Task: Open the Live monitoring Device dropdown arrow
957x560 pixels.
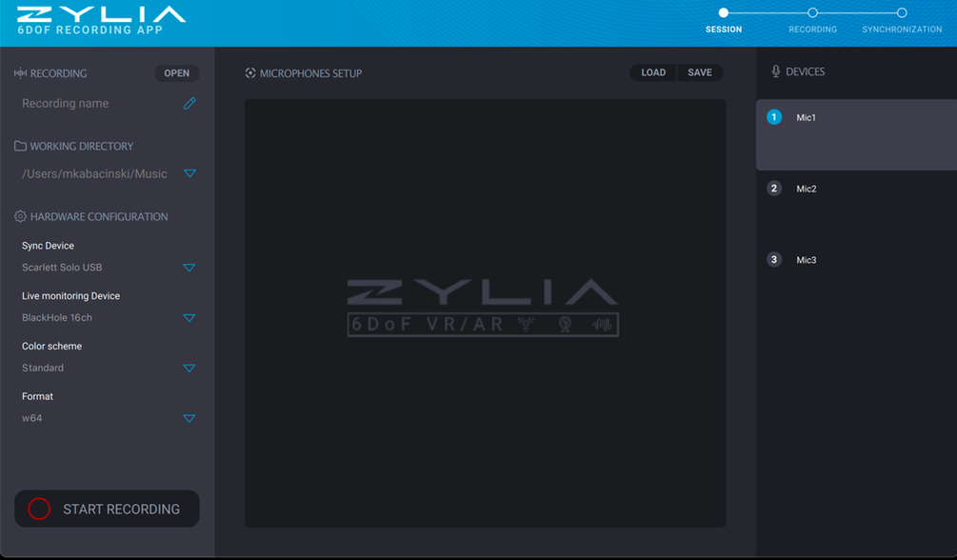Action: (x=189, y=317)
